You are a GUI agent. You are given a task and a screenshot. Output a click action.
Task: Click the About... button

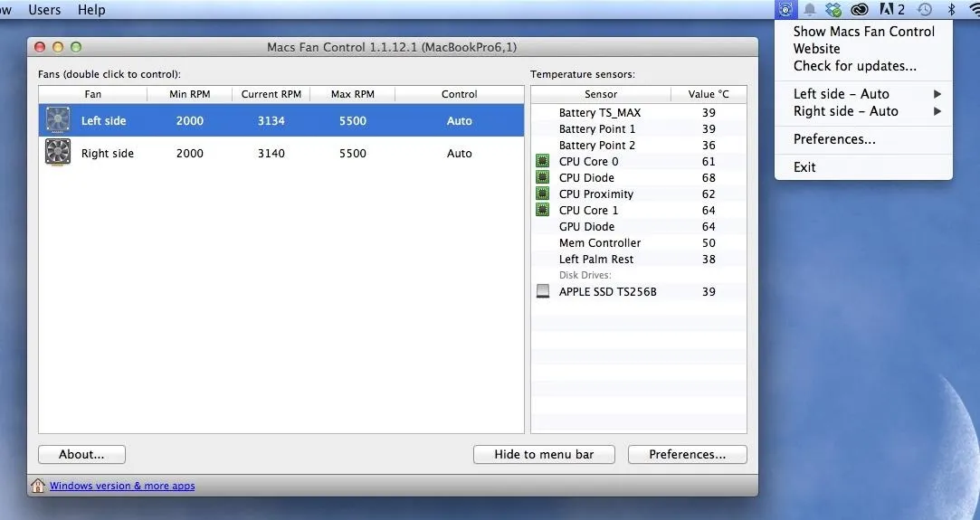[81, 455]
